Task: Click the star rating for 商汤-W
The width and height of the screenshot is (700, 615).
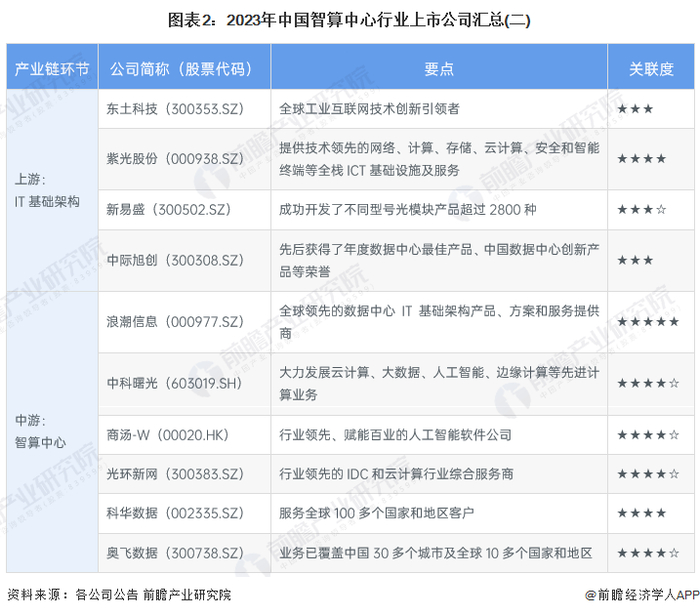Action: (x=648, y=435)
